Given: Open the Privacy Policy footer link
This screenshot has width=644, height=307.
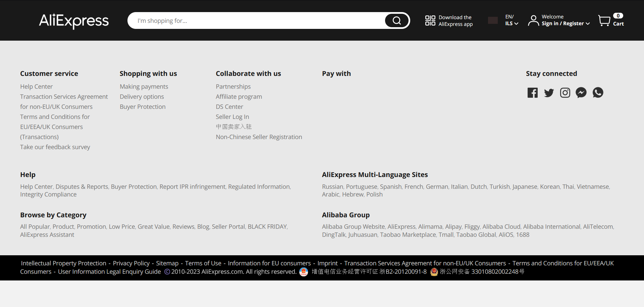Looking at the screenshot, I should pos(131,263).
